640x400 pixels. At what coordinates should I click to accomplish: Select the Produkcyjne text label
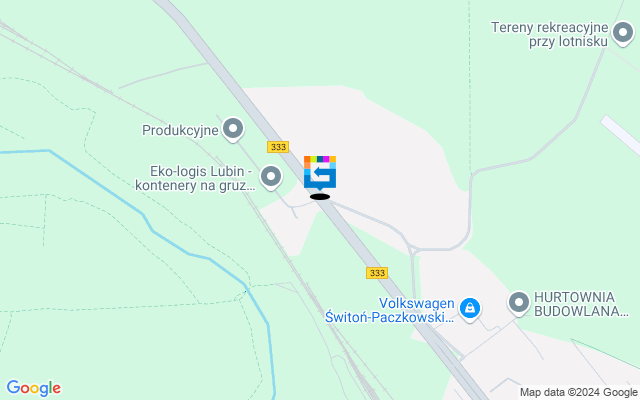(x=180, y=130)
